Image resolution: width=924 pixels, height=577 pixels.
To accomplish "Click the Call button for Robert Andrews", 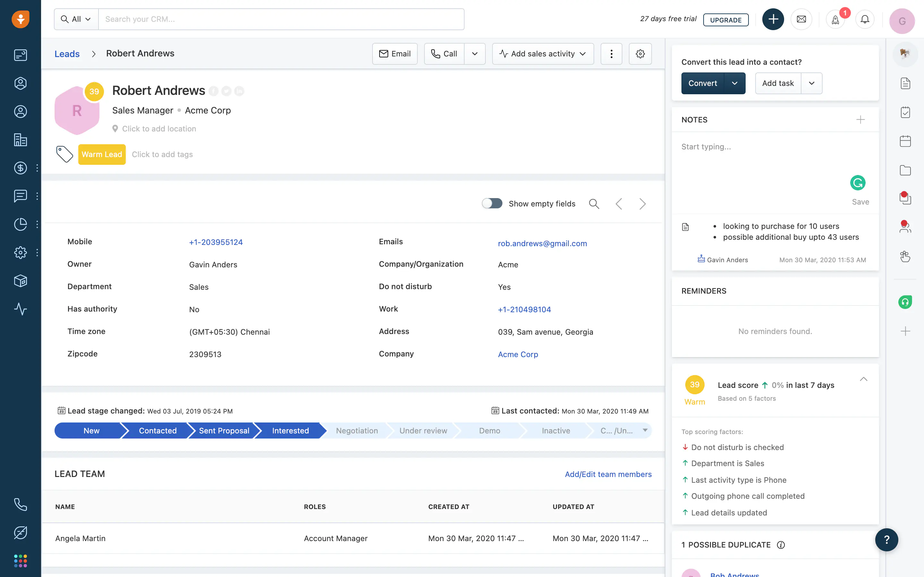I will click(444, 53).
